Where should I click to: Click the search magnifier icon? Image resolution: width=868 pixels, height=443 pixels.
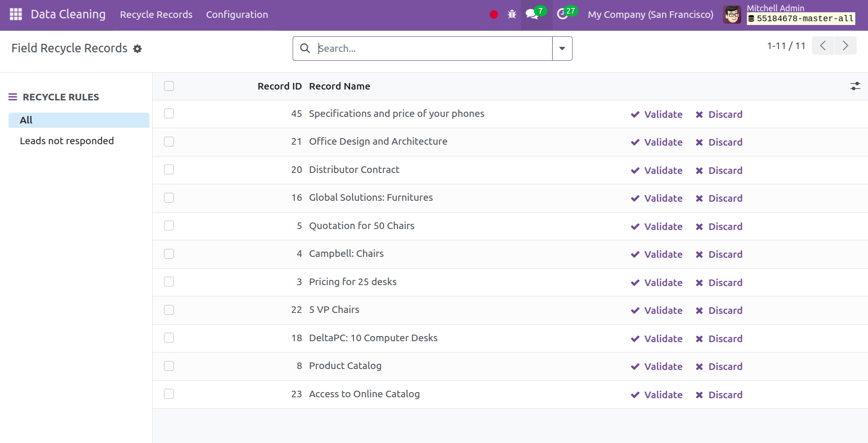point(305,48)
